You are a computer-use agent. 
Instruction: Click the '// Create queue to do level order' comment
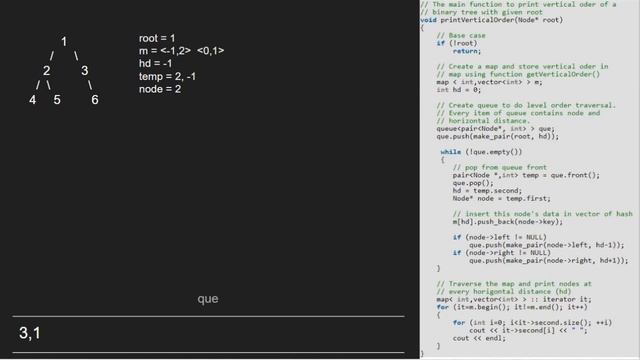526,105
